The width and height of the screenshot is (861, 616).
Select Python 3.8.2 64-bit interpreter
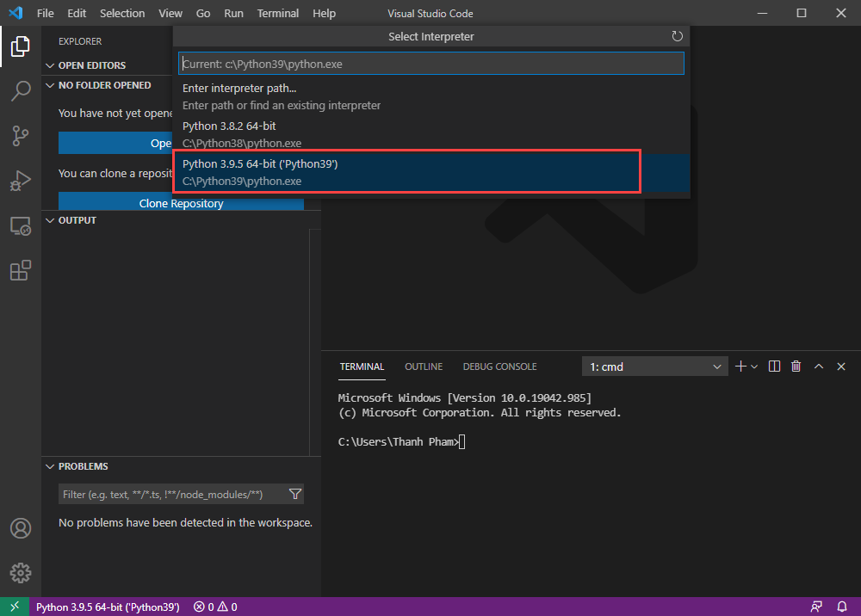tap(431, 134)
